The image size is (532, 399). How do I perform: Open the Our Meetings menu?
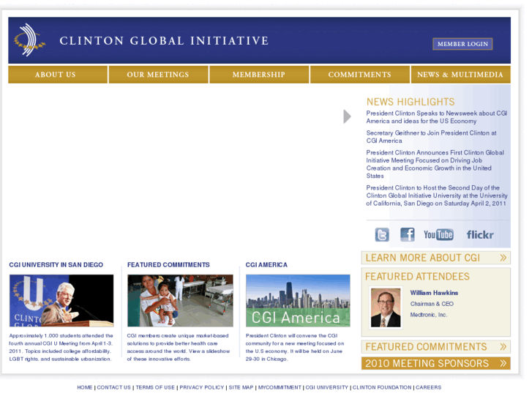click(158, 75)
